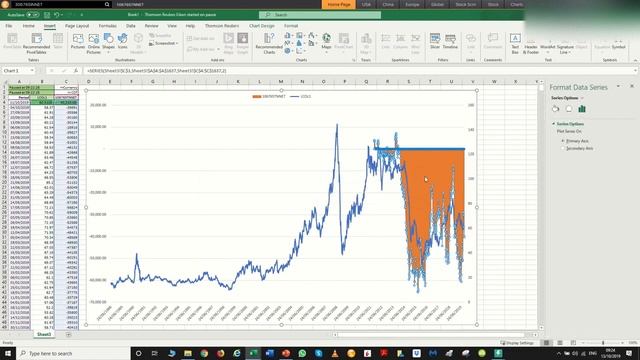Insert a Timeline filter

[x=450, y=42]
